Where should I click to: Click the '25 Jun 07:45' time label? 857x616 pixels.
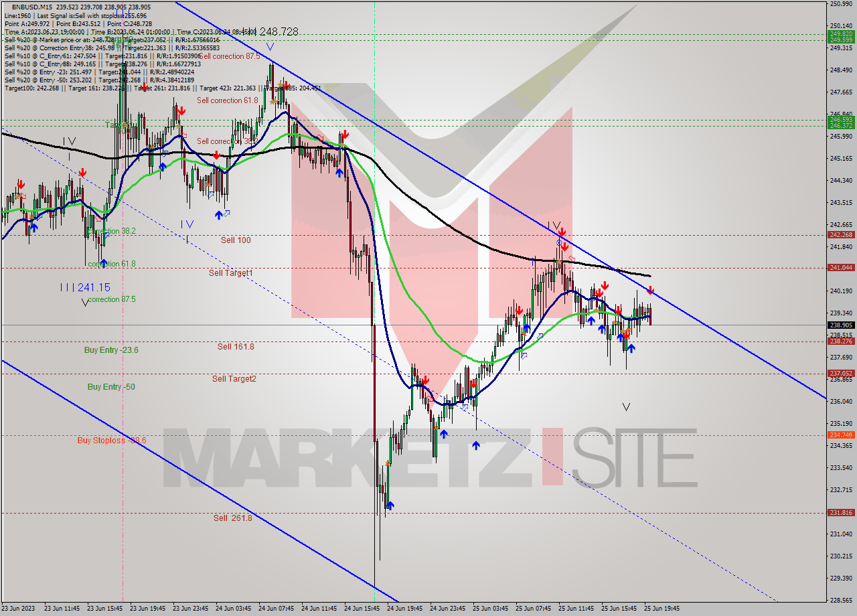tap(534, 609)
